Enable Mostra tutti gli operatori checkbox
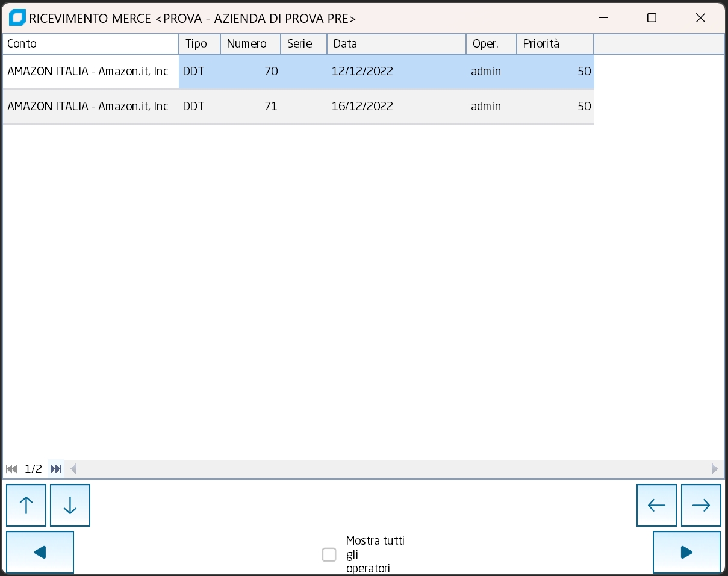Viewport: 728px width, 576px height. (329, 554)
